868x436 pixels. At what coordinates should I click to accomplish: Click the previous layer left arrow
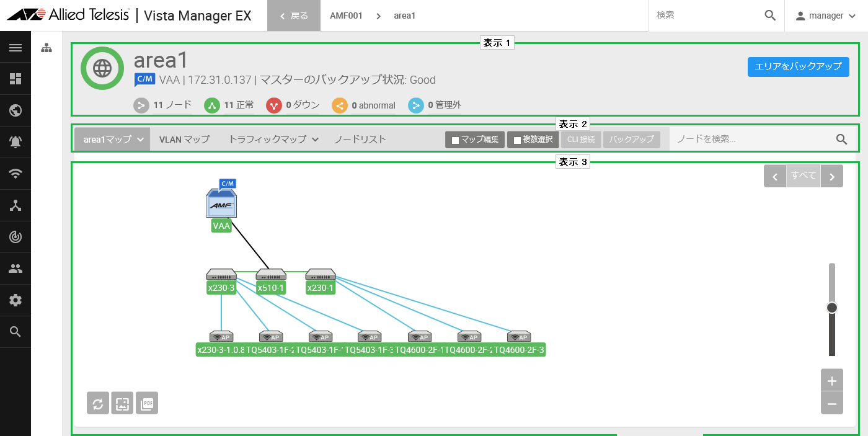775,176
